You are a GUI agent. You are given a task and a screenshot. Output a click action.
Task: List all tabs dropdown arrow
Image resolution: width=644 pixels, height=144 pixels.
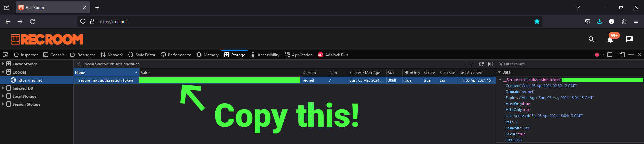[578, 7]
